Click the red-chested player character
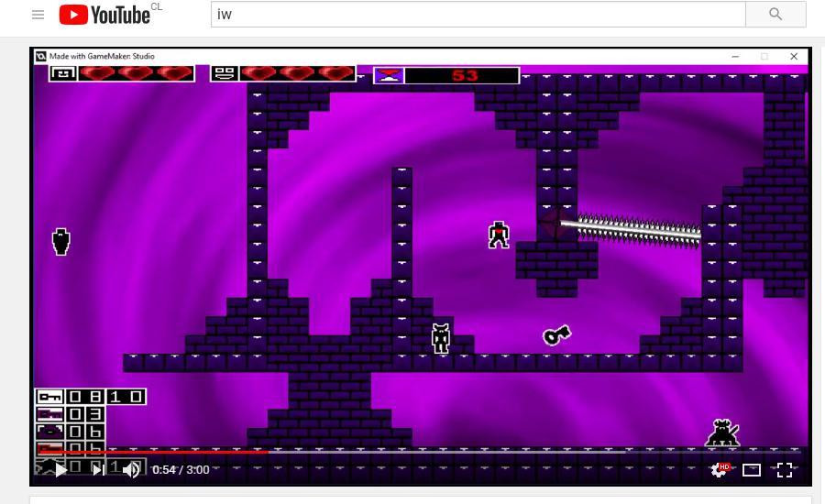Viewport: 825px width, 504px height. coord(499,236)
